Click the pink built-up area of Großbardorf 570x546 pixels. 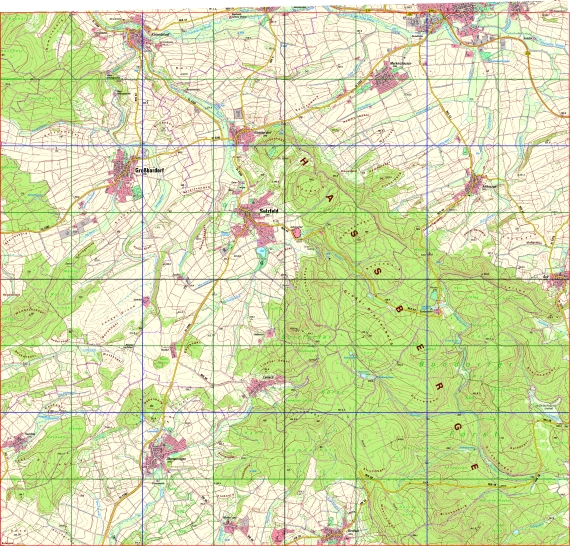point(122,176)
